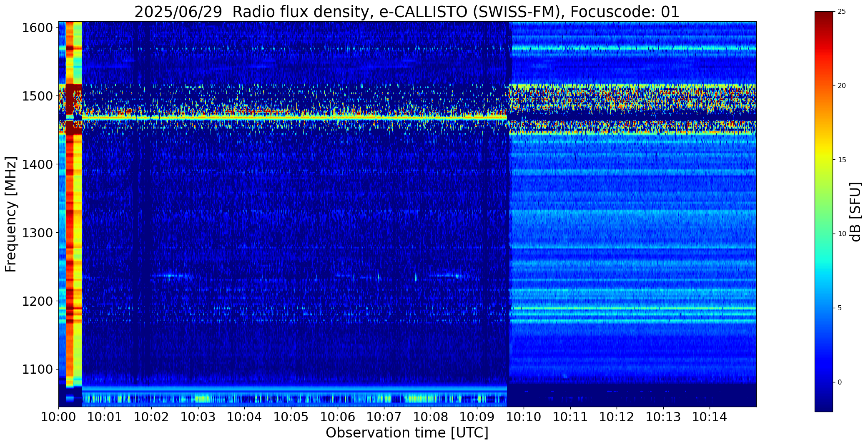This screenshot has width=868, height=445.
Task: Click the colorbar tick label 25
Action: 842,12
